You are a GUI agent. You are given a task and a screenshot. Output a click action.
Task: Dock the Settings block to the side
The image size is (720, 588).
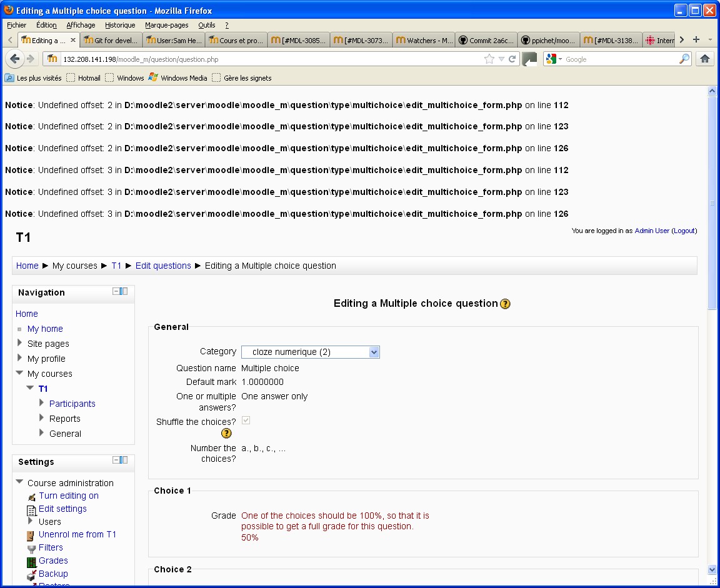124,461
